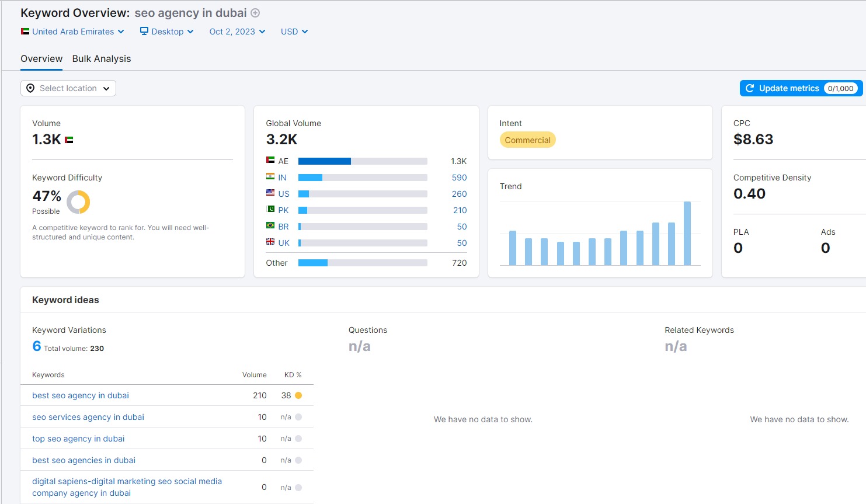
Task: Open the seo services agency in dubai keyword
Action: pyautogui.click(x=88, y=417)
